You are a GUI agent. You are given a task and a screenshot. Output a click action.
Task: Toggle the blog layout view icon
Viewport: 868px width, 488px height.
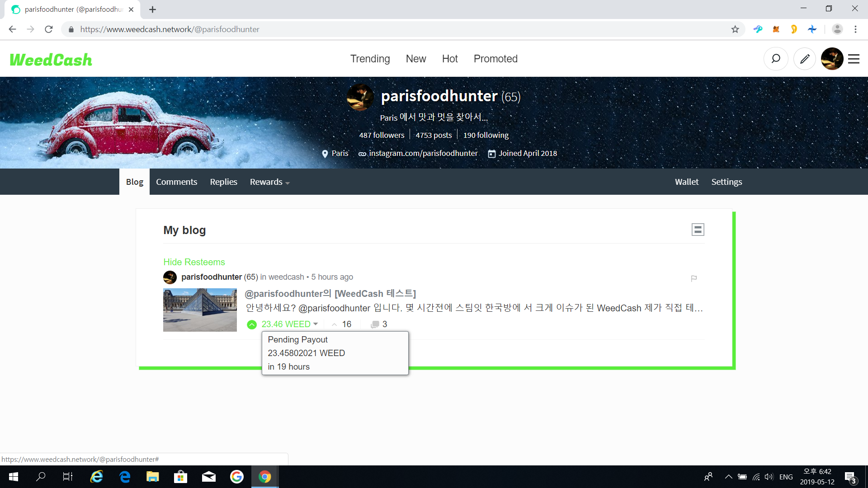[698, 230]
